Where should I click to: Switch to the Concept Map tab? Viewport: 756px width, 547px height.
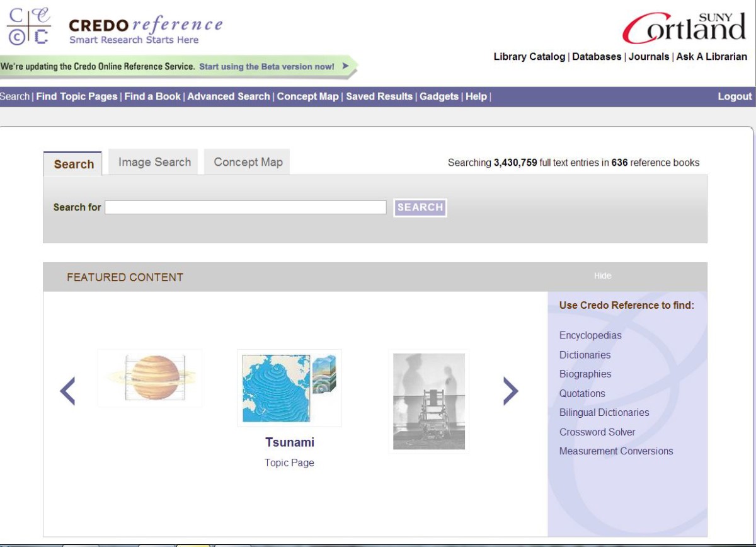pos(247,162)
